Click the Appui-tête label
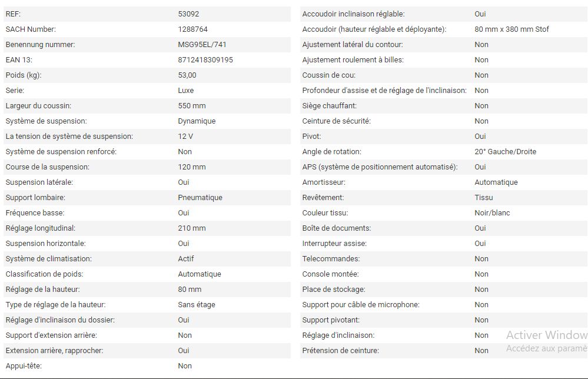Image resolution: width=588 pixels, height=379 pixels. pyautogui.click(x=24, y=366)
